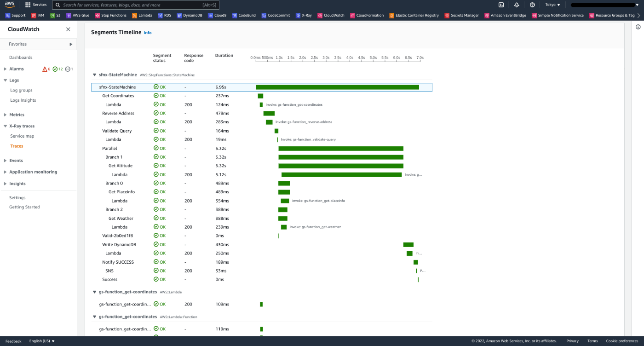The width and height of the screenshot is (644, 346).
Task: Select the Get Coordinates segment row
Action: pyautogui.click(x=262, y=96)
